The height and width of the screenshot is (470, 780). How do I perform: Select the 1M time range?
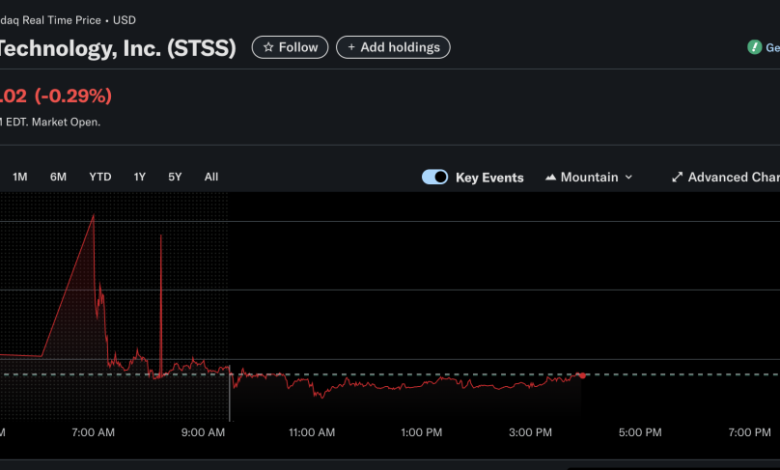pyautogui.click(x=20, y=177)
